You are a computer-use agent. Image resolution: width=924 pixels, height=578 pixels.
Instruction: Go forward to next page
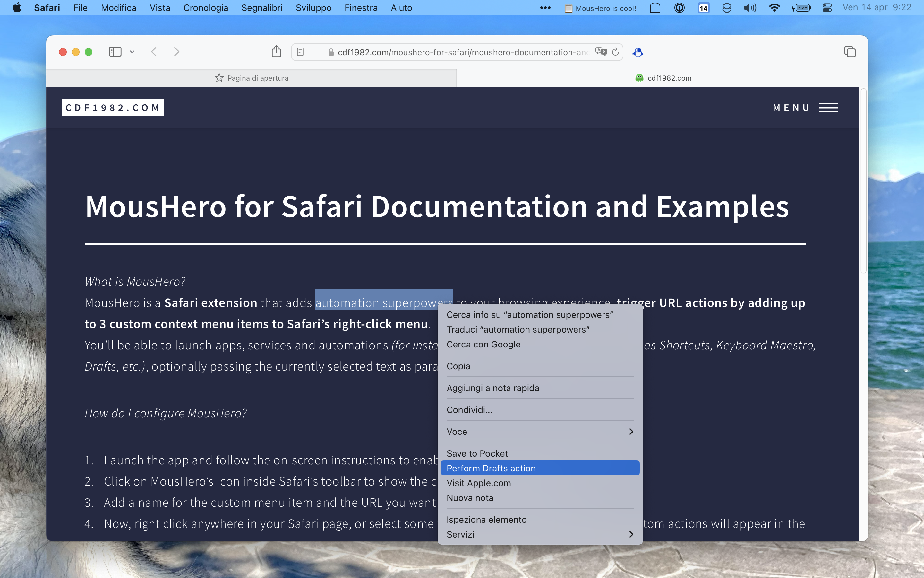tap(176, 52)
